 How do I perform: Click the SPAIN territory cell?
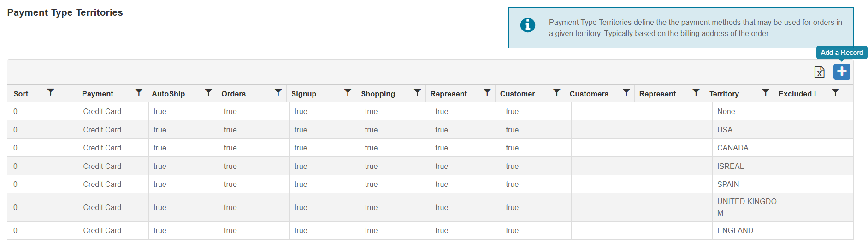(x=728, y=184)
